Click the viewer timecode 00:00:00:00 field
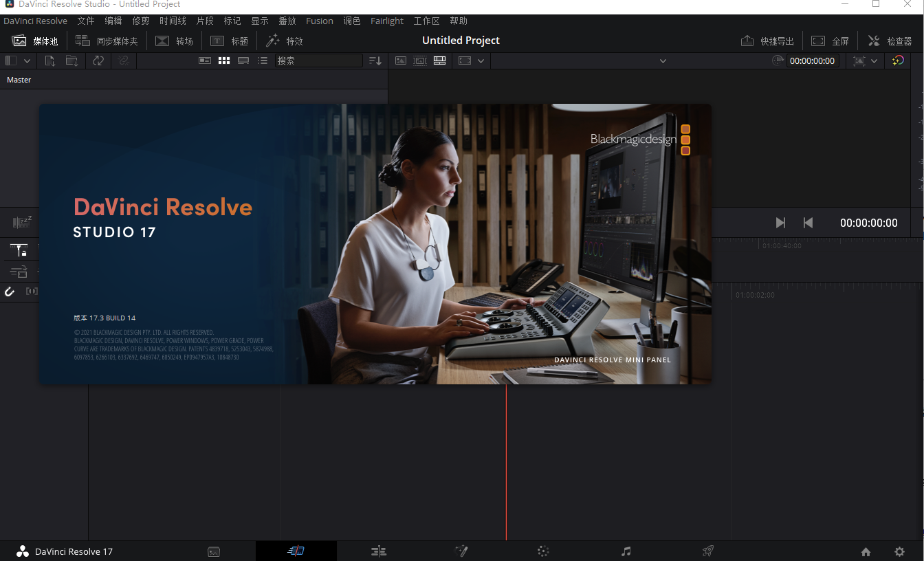This screenshot has height=561, width=924. coord(813,60)
